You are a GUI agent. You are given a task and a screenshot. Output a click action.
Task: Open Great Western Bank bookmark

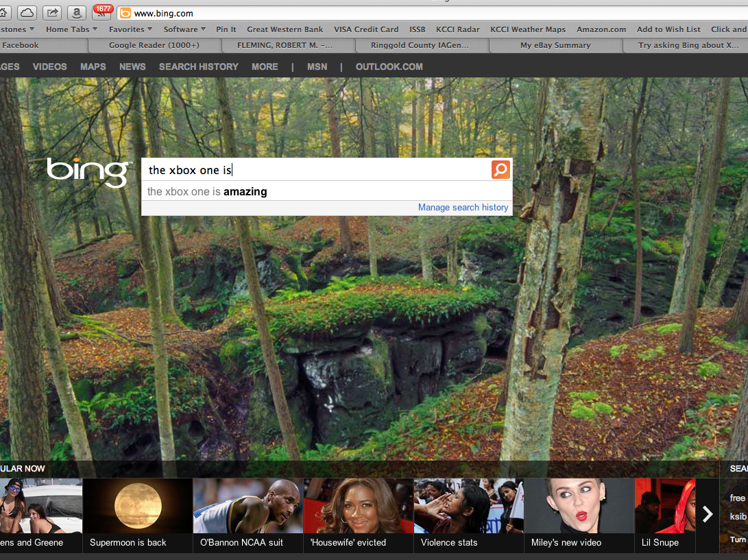(285, 29)
